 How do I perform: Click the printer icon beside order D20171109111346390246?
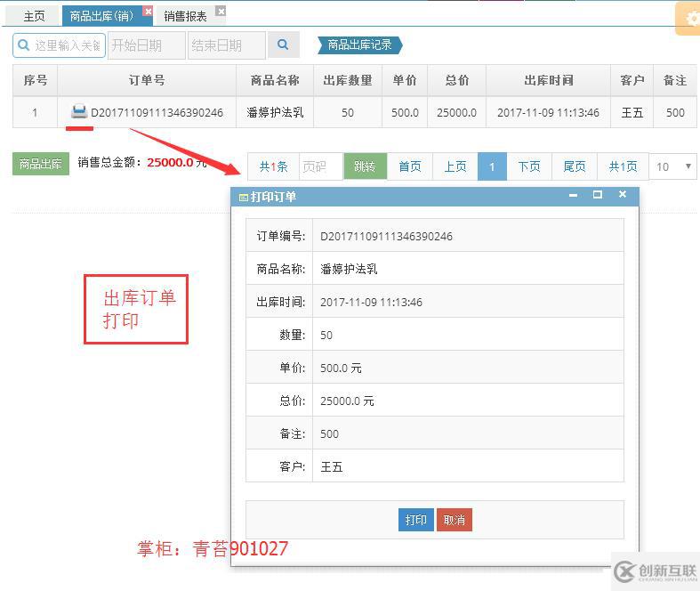(x=79, y=111)
